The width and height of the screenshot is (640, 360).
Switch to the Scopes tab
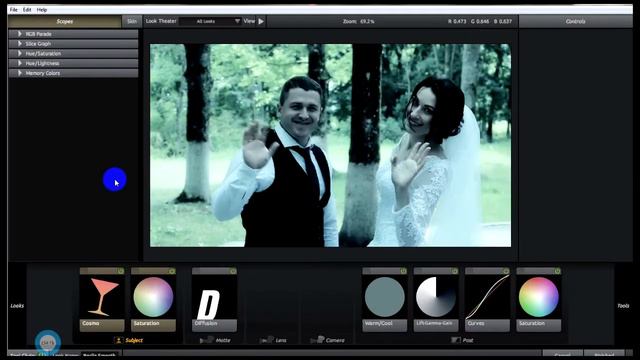64,21
